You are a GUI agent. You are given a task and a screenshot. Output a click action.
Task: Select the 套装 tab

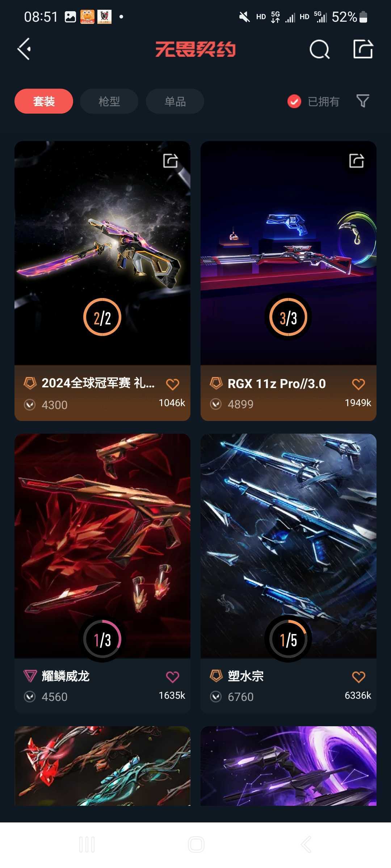pyautogui.click(x=44, y=101)
